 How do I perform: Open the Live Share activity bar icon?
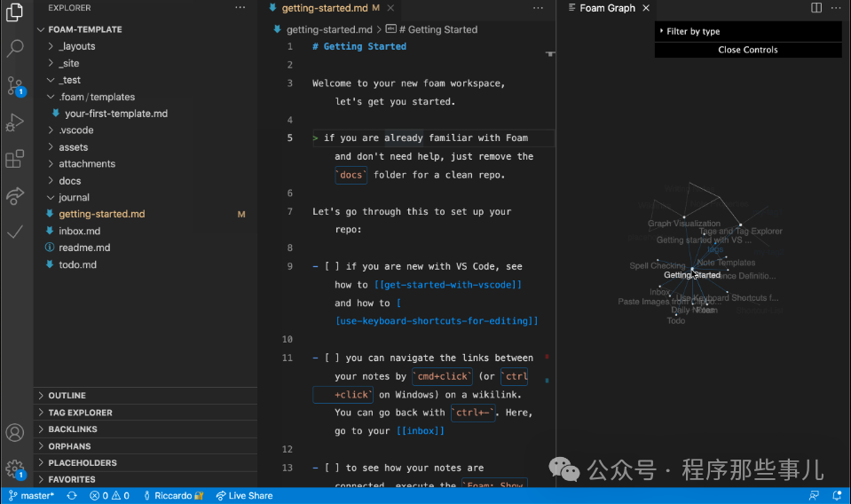click(x=15, y=196)
